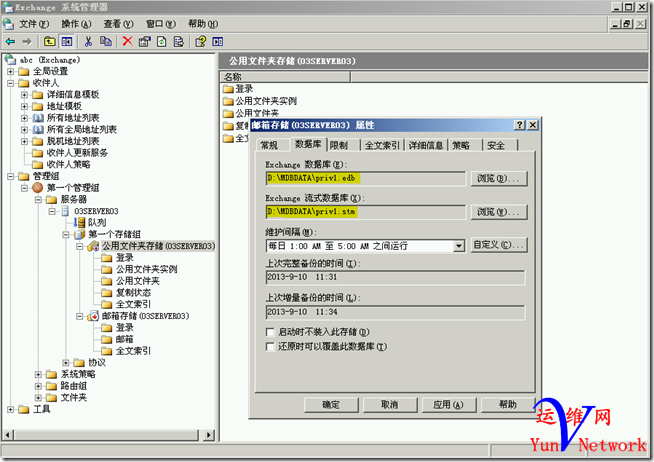Click the Properties toolbar icon
The width and height of the screenshot is (654, 462).
(145, 41)
